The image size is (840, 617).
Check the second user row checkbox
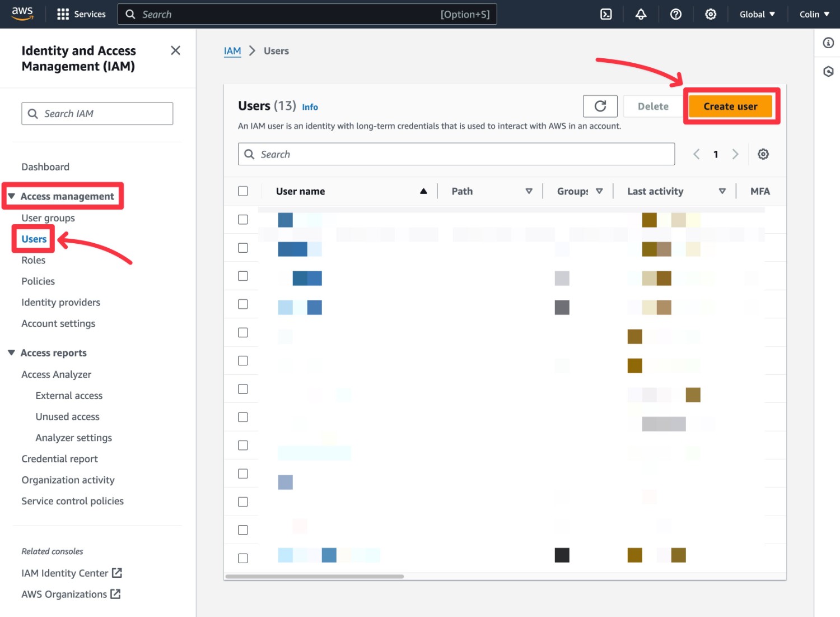click(x=243, y=248)
